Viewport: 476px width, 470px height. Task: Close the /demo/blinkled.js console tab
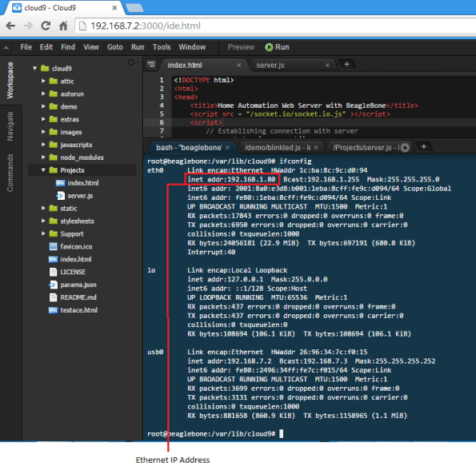(316, 148)
